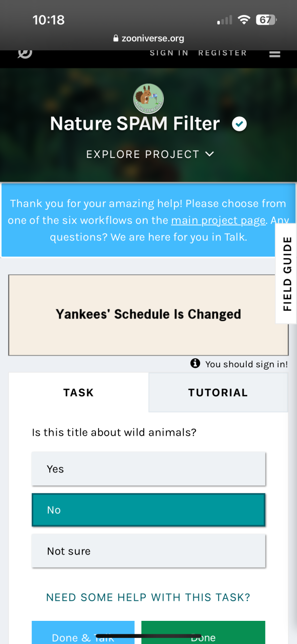Tap the battery indicator
Viewport: 297px width, 644px height.
[266, 20]
